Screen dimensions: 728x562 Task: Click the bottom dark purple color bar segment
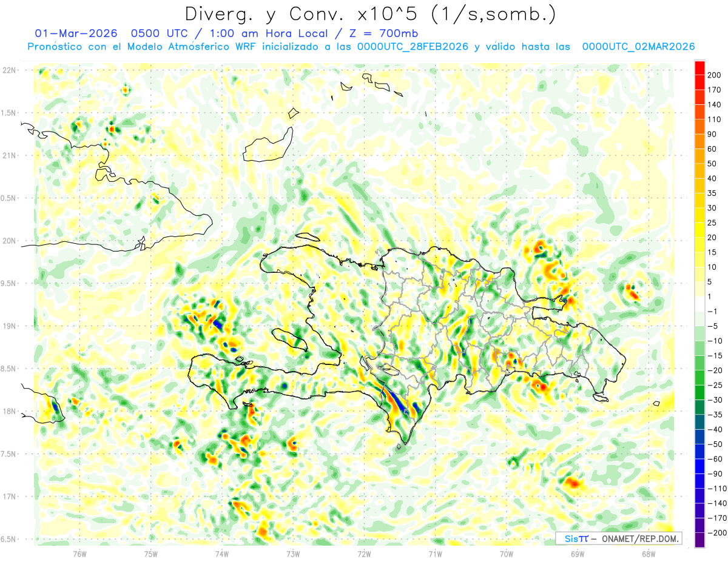699,540
